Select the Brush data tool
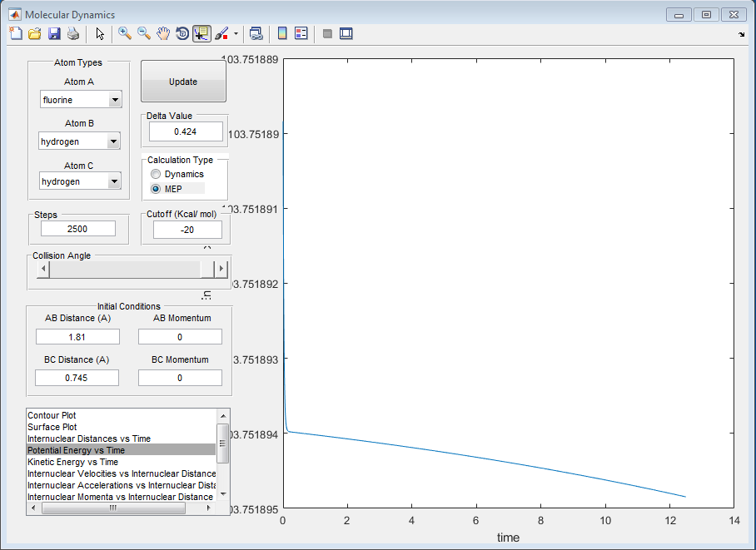Image resolution: width=756 pixels, height=550 pixels. click(x=221, y=33)
